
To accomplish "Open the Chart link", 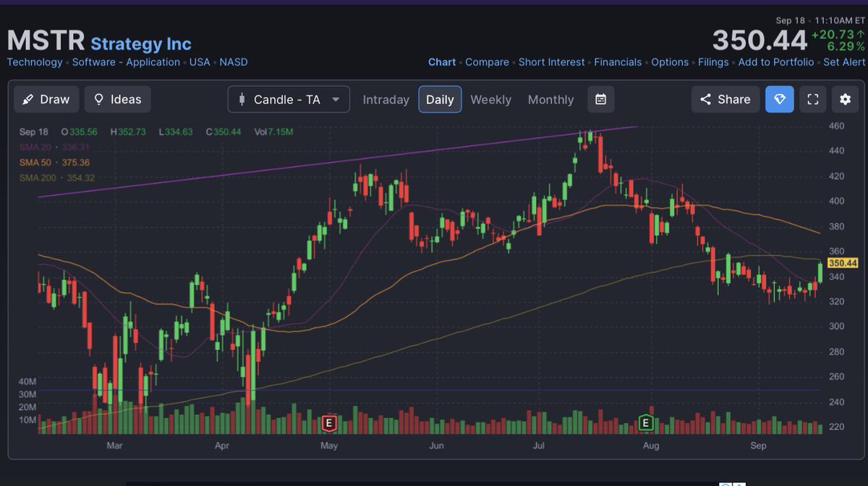I will (442, 62).
